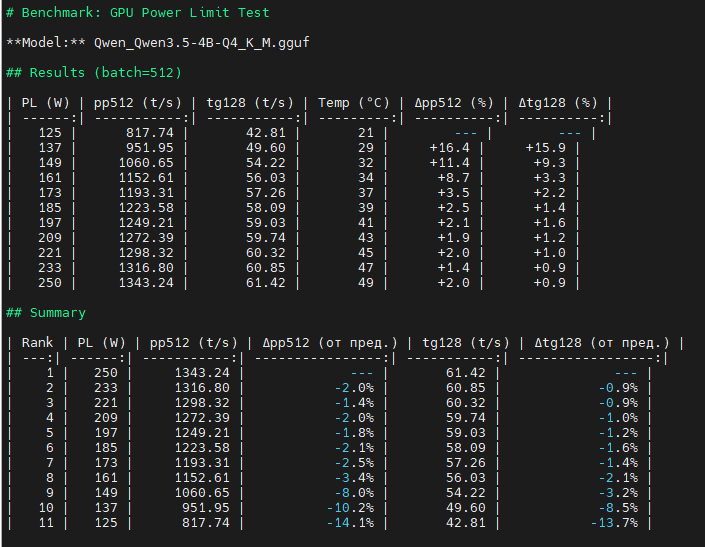Image resolution: width=705 pixels, height=547 pixels.
Task: Click the Summary Δpp512 value -1.8%
Action: click(x=354, y=433)
